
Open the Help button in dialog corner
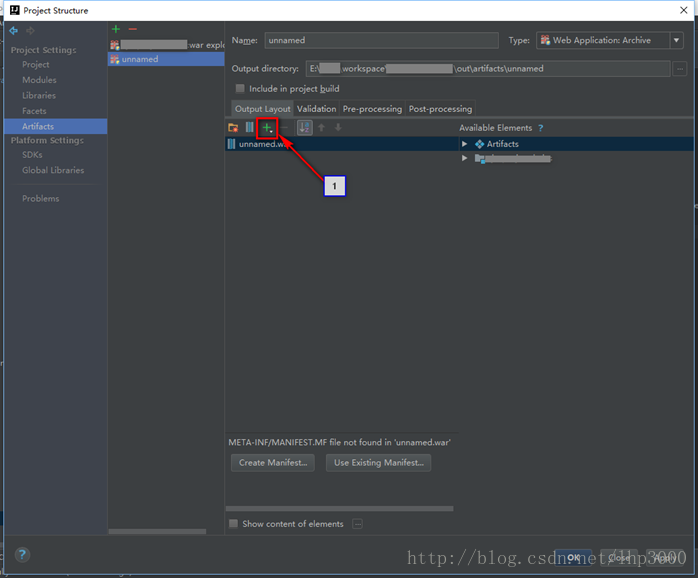click(x=22, y=554)
